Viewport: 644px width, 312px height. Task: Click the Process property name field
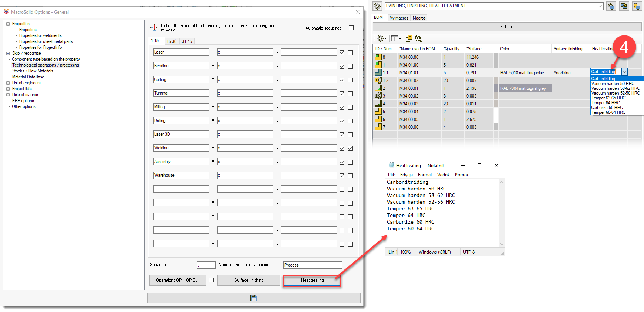click(313, 265)
